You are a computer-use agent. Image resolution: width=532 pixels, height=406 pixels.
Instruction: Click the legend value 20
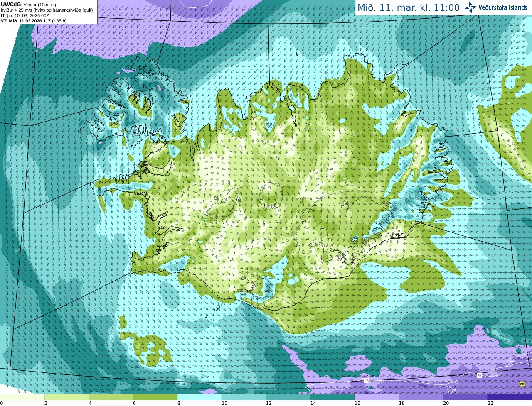pyautogui.click(x=446, y=403)
